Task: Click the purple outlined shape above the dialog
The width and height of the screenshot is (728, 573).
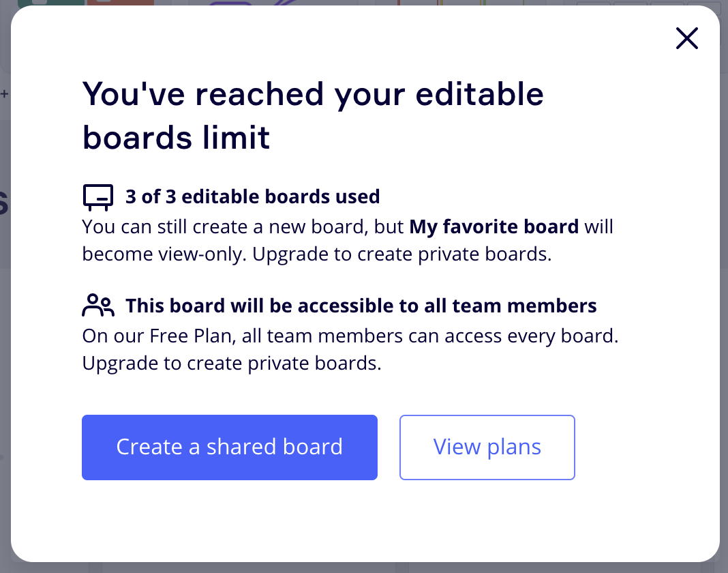Action: tap(232, 4)
